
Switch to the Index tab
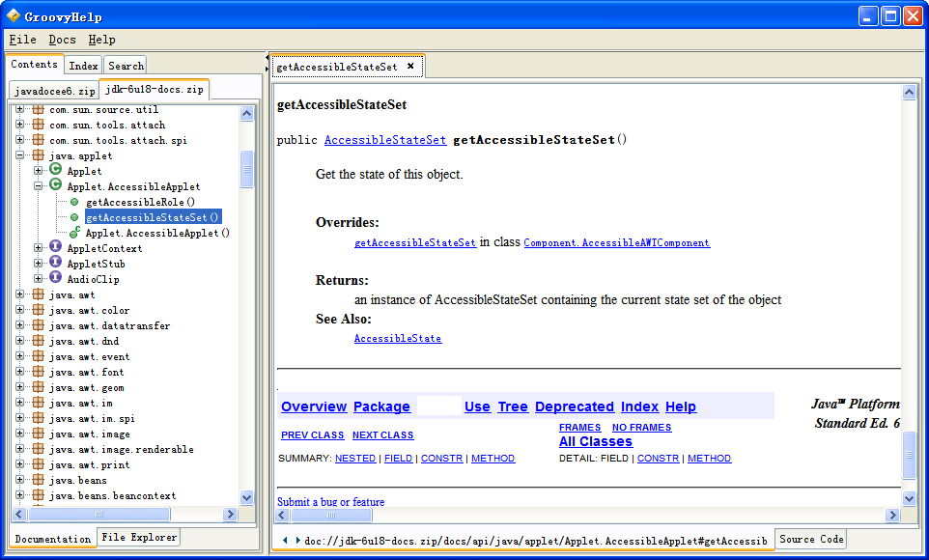click(x=83, y=66)
